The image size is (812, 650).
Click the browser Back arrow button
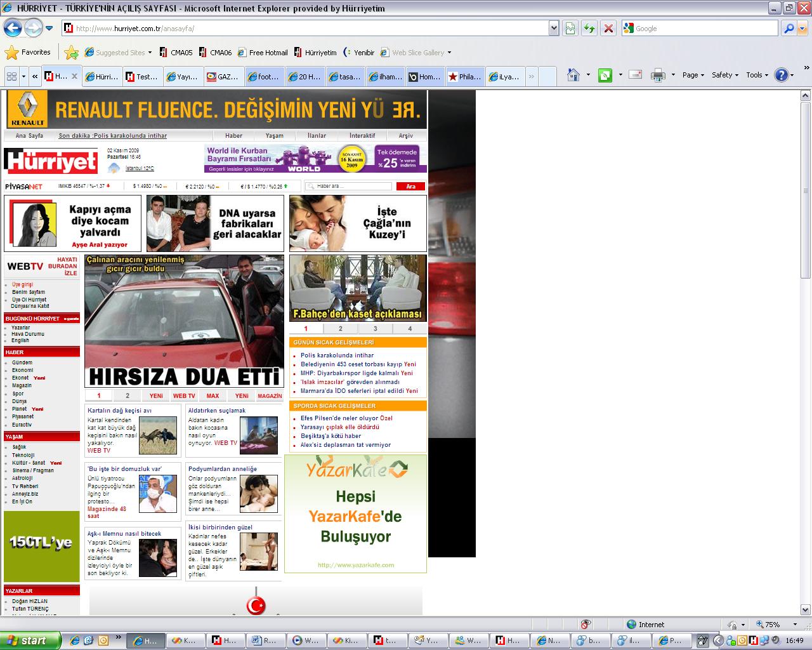13,28
